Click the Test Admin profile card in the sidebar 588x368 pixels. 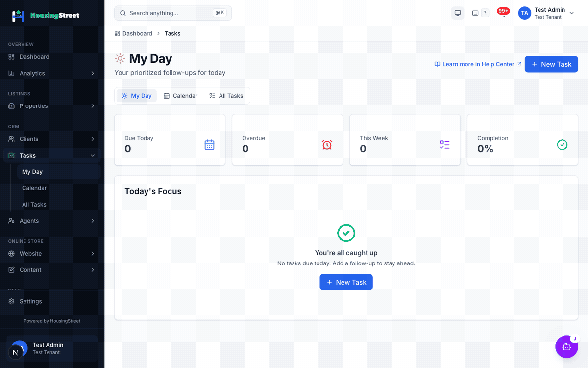pos(52,348)
